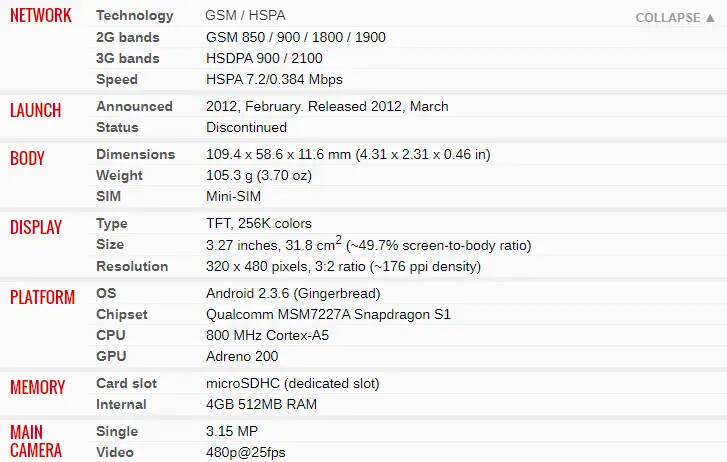This screenshot has height=462, width=727.
Task: Click the Internal memory label link
Action: (121, 404)
